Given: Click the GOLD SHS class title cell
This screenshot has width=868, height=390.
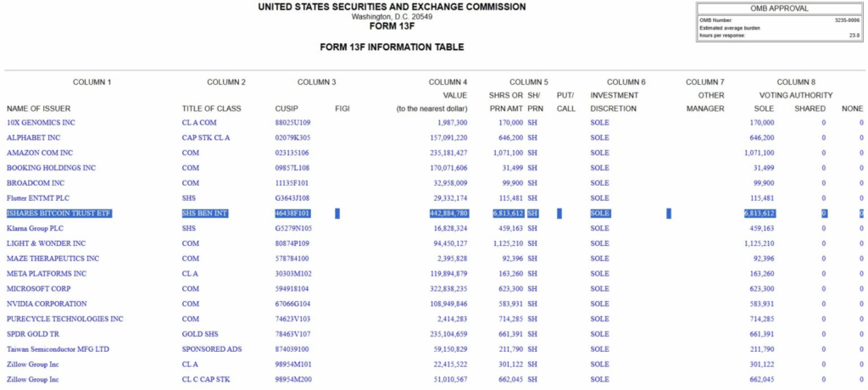Looking at the screenshot, I should [201, 334].
